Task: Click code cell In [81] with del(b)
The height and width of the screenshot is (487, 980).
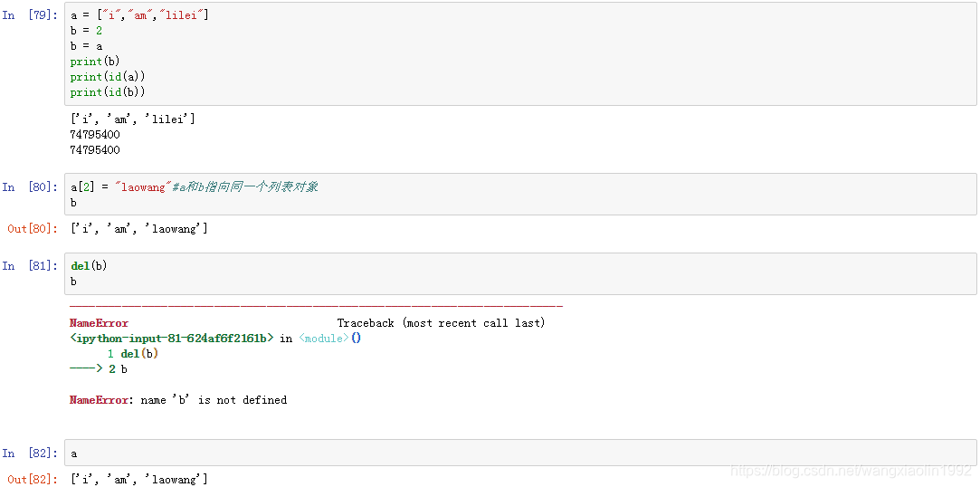Action: pyautogui.click(x=520, y=273)
